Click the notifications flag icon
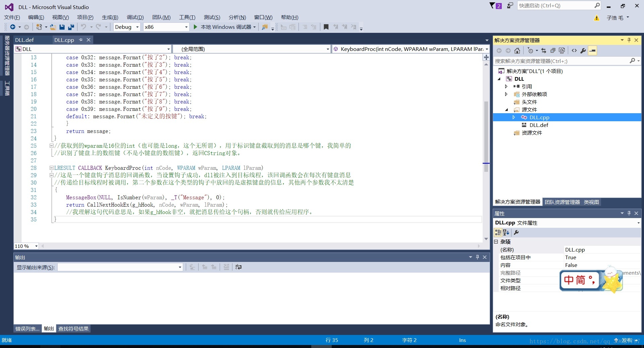Viewport: 644px width, 348px height. coord(492,6)
